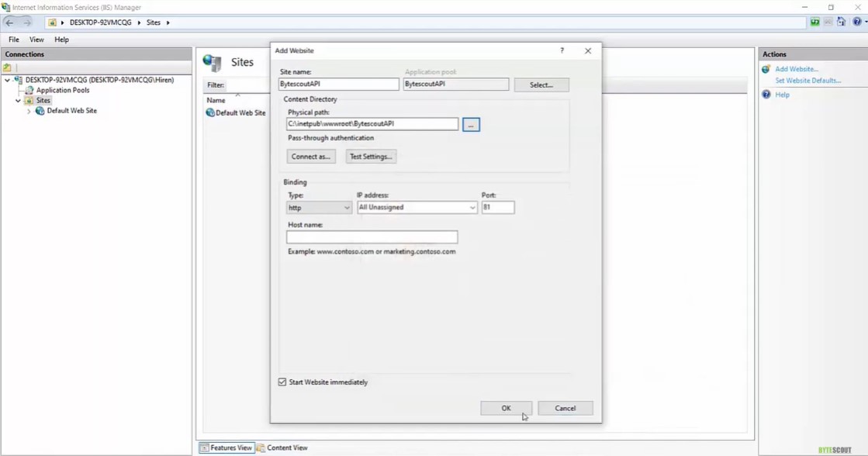Image resolution: width=868 pixels, height=456 pixels.
Task: Click the Default Web Site icon in list
Action: click(x=210, y=113)
